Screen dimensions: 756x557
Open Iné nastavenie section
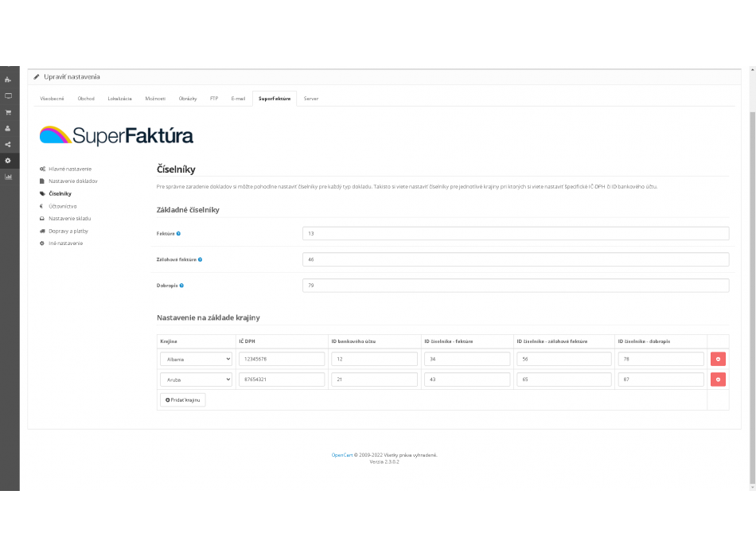point(61,243)
